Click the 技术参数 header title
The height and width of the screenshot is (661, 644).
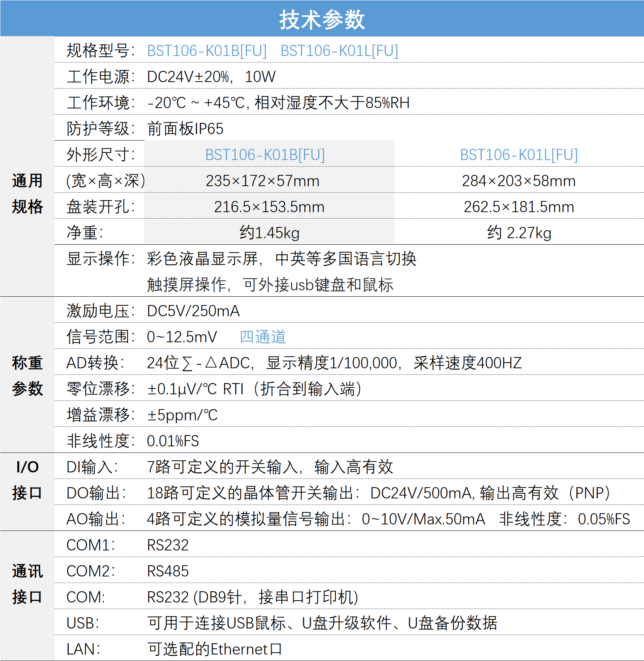pos(322,20)
